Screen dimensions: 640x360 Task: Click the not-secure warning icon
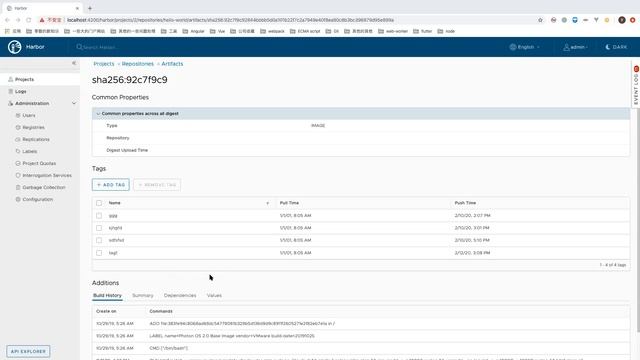pyautogui.click(x=42, y=20)
